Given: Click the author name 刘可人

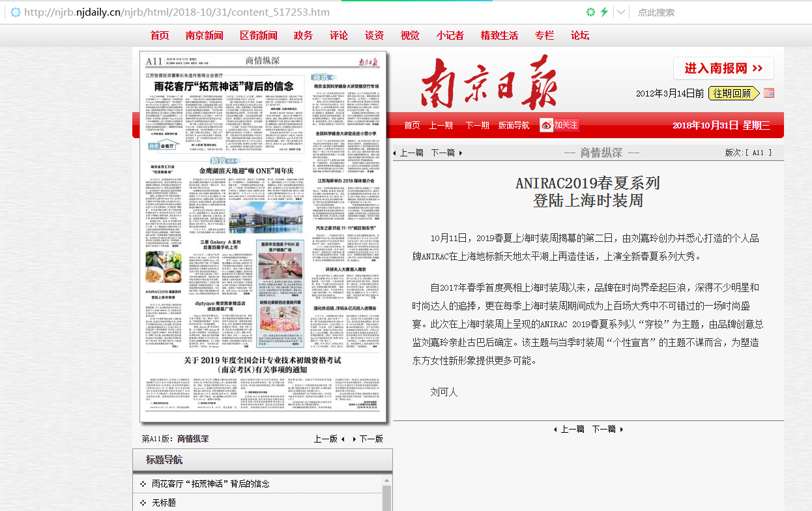Looking at the screenshot, I should [x=444, y=392].
